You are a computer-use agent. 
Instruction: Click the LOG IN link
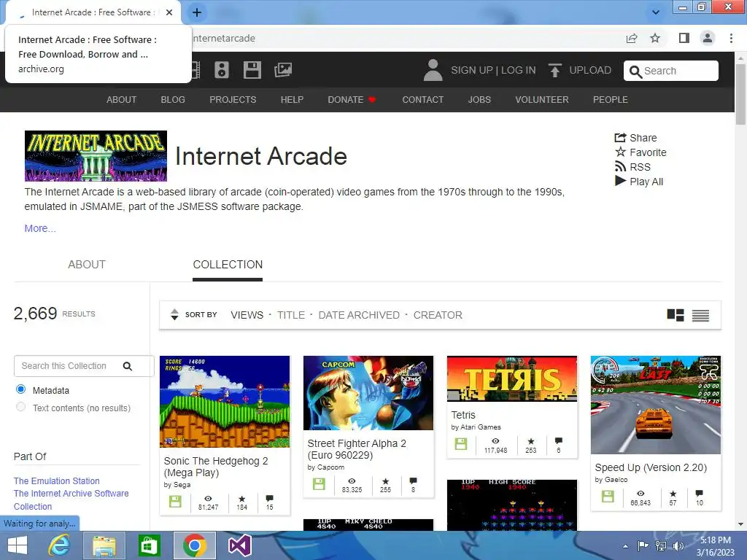(519, 70)
